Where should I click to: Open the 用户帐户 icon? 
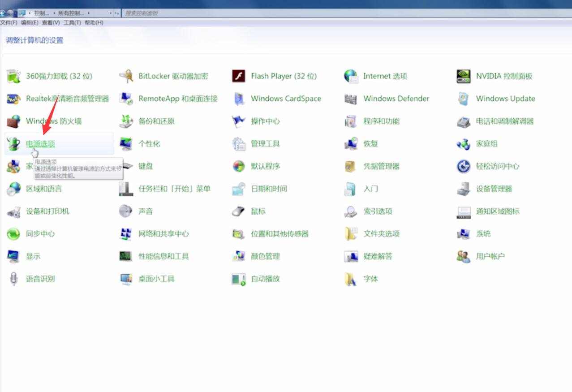click(464, 256)
